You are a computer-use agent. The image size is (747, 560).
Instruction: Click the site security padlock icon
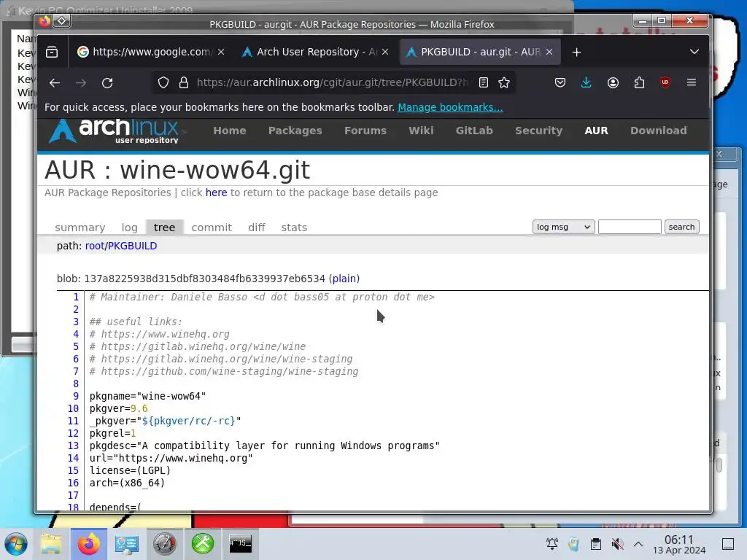(183, 83)
